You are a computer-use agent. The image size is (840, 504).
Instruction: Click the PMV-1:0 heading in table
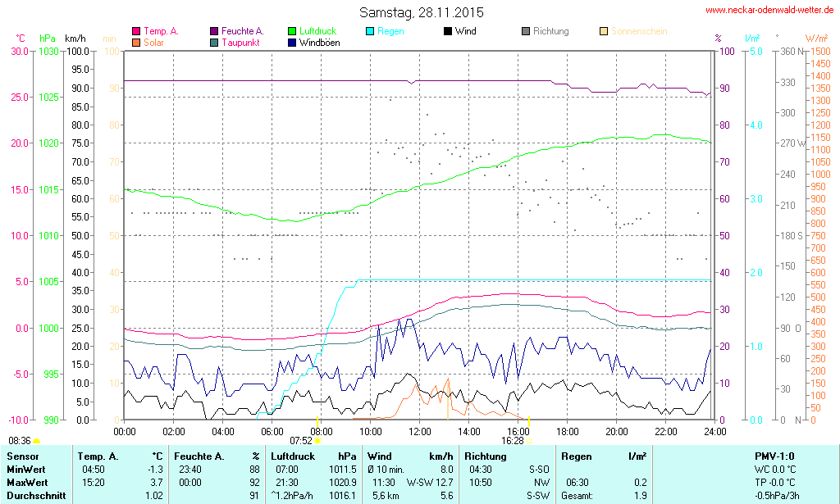774,456
